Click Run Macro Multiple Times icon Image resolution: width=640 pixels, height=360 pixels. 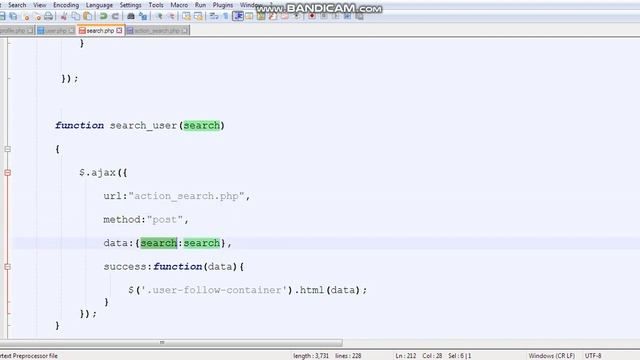pyautogui.click(x=347, y=16)
